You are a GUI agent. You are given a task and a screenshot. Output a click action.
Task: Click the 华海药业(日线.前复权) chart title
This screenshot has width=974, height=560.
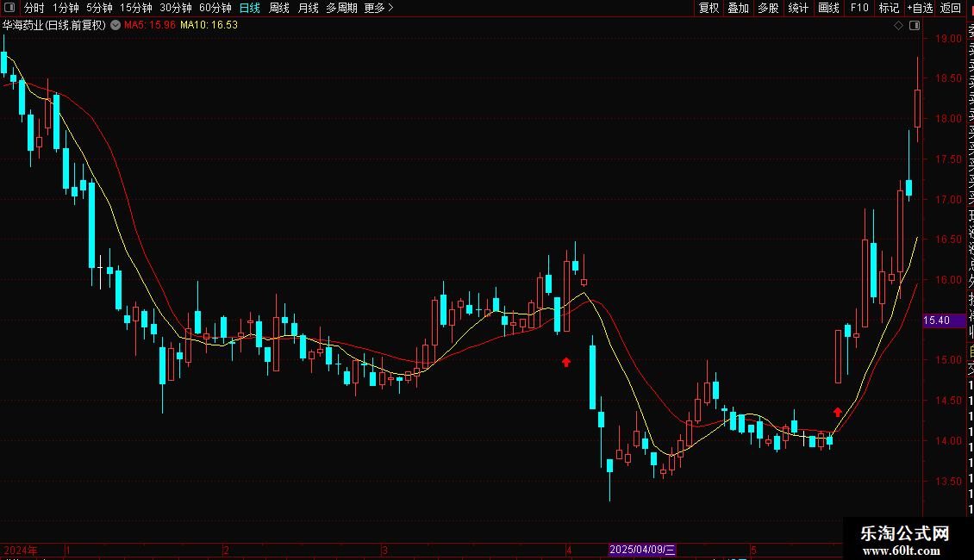pos(54,25)
